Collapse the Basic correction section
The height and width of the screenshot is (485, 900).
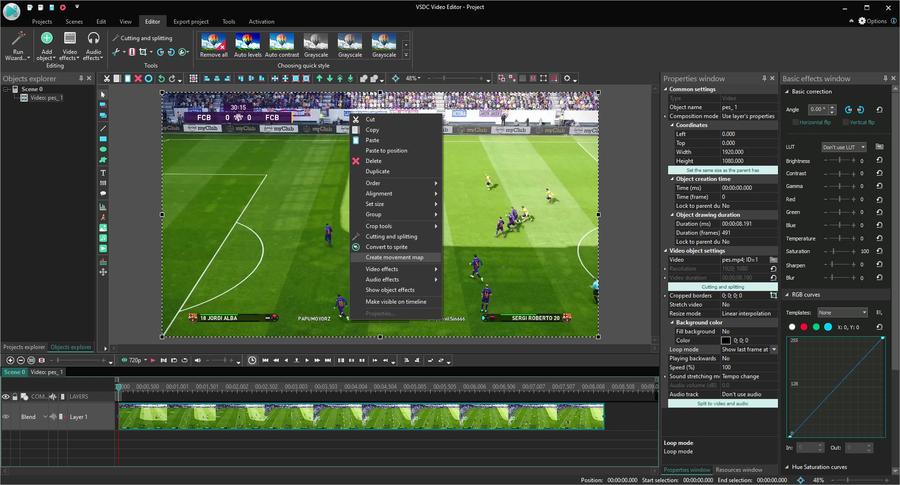[786, 92]
